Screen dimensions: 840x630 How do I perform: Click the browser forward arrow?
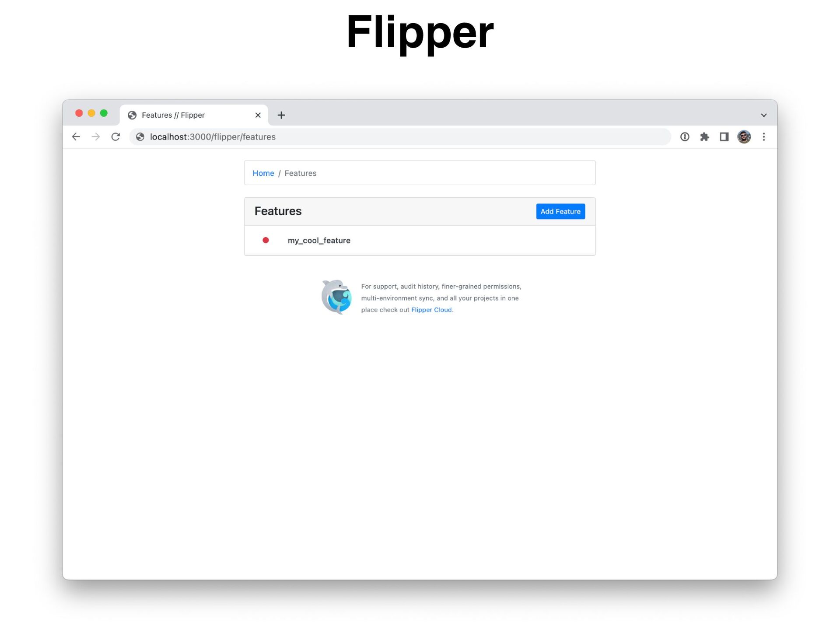(x=96, y=137)
